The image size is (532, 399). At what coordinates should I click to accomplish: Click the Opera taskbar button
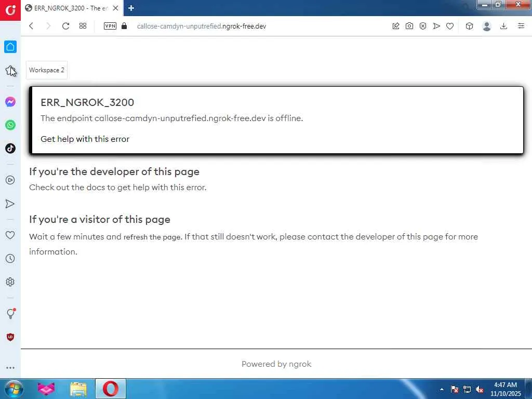click(x=110, y=389)
